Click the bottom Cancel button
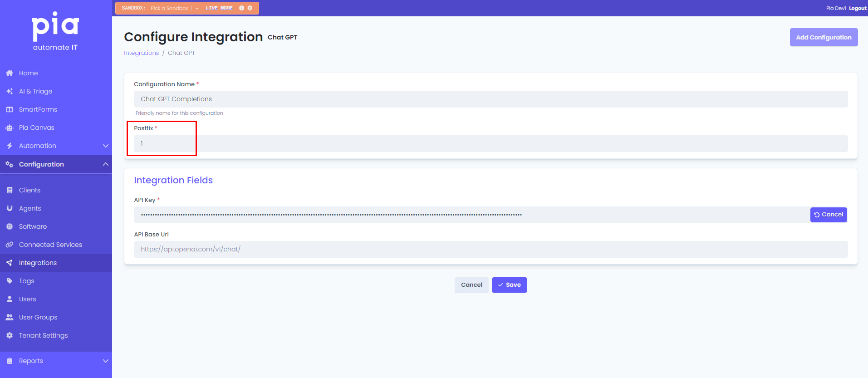868x378 pixels. click(471, 285)
